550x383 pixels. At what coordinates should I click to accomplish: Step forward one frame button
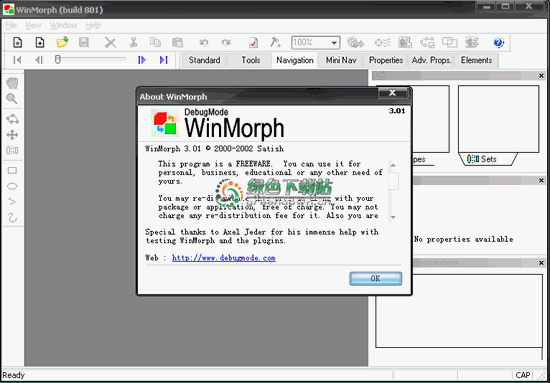(142, 60)
